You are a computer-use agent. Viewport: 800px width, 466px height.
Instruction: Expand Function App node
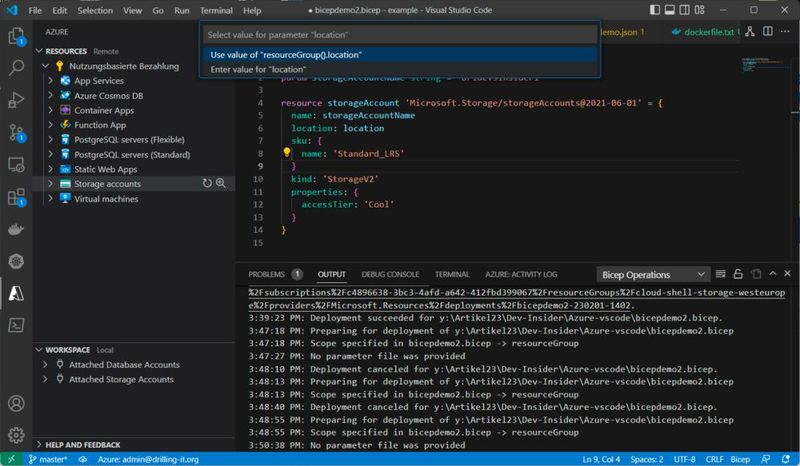pos(51,125)
